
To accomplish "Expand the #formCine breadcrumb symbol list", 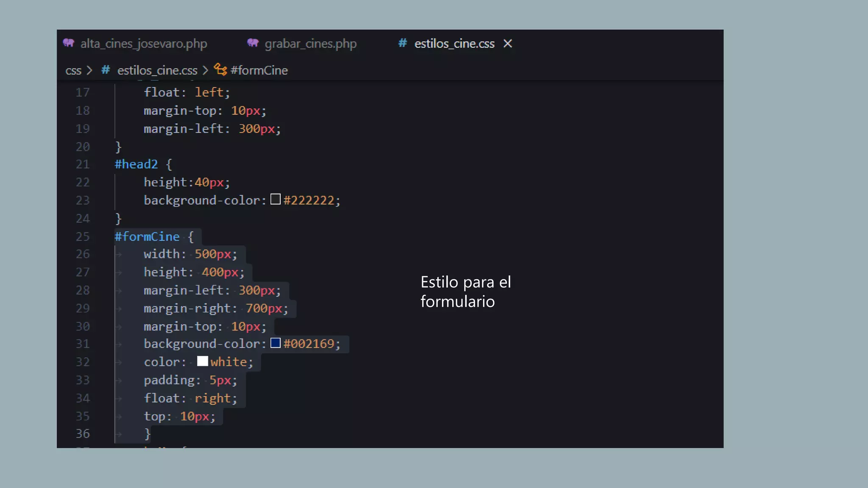I will (259, 70).
